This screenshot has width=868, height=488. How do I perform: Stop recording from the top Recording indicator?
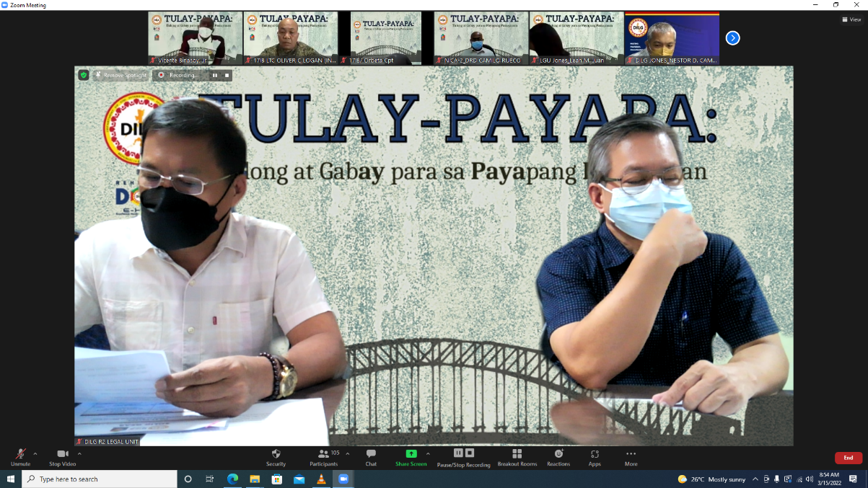click(227, 75)
